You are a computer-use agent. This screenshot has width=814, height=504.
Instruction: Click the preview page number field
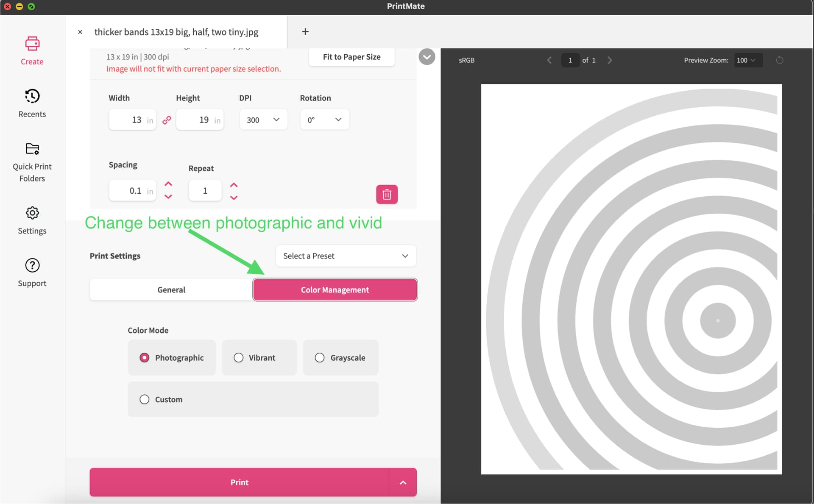coord(570,60)
